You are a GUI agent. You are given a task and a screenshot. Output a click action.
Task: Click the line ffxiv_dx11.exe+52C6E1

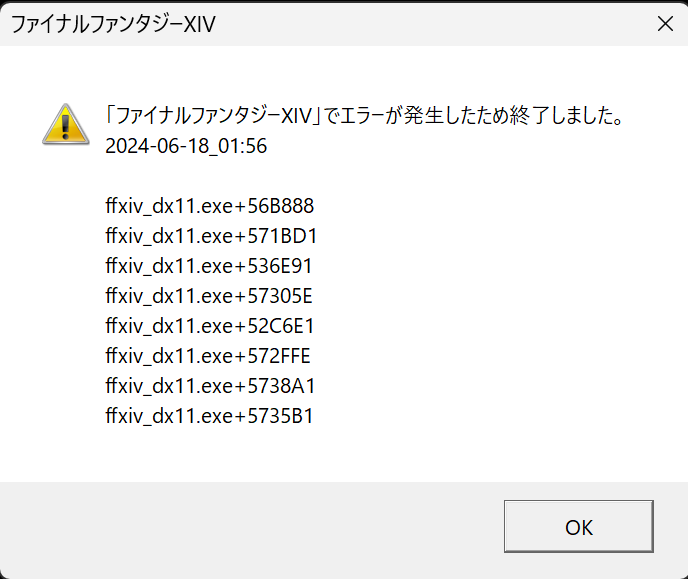[210, 326]
